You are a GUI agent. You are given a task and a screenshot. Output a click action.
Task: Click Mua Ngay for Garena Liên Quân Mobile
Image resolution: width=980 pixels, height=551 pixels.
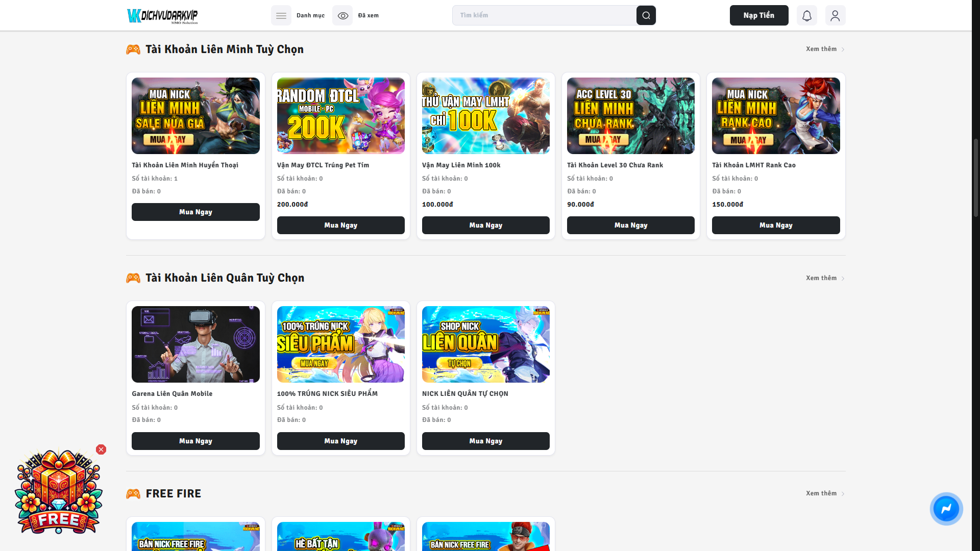pyautogui.click(x=195, y=441)
